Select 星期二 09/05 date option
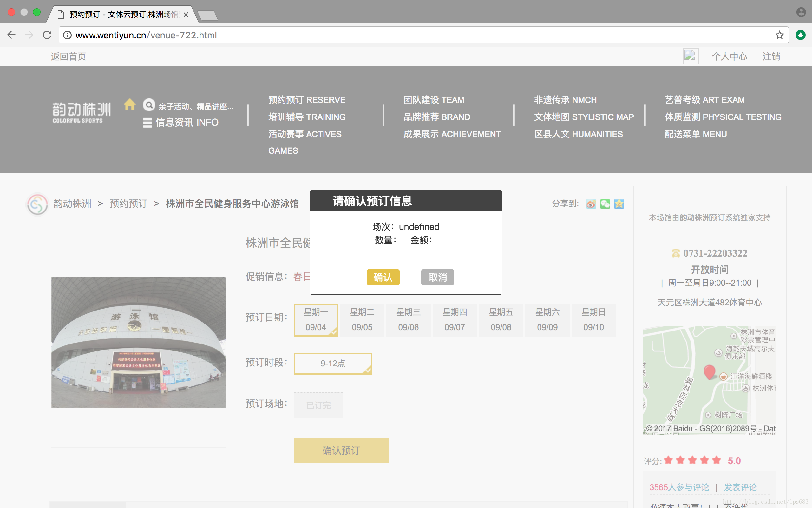The height and width of the screenshot is (508, 812). [x=362, y=320]
